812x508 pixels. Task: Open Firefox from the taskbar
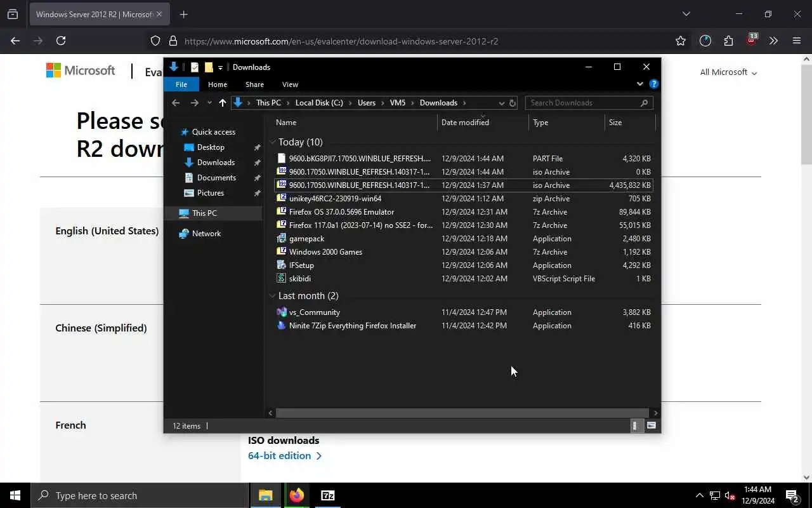pyautogui.click(x=297, y=495)
